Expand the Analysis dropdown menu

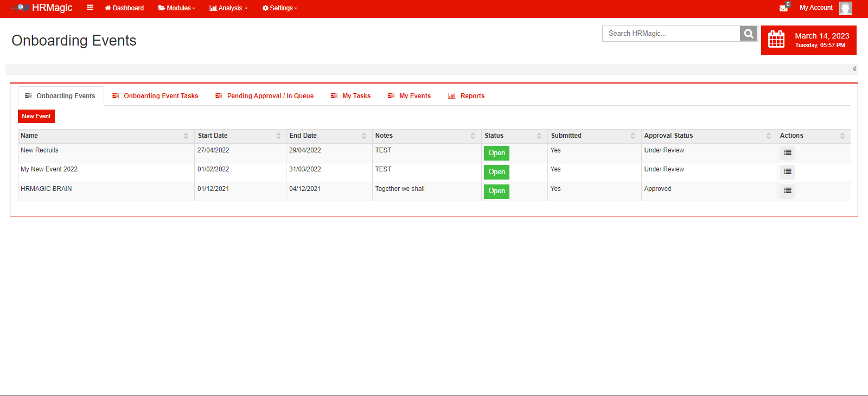click(228, 8)
